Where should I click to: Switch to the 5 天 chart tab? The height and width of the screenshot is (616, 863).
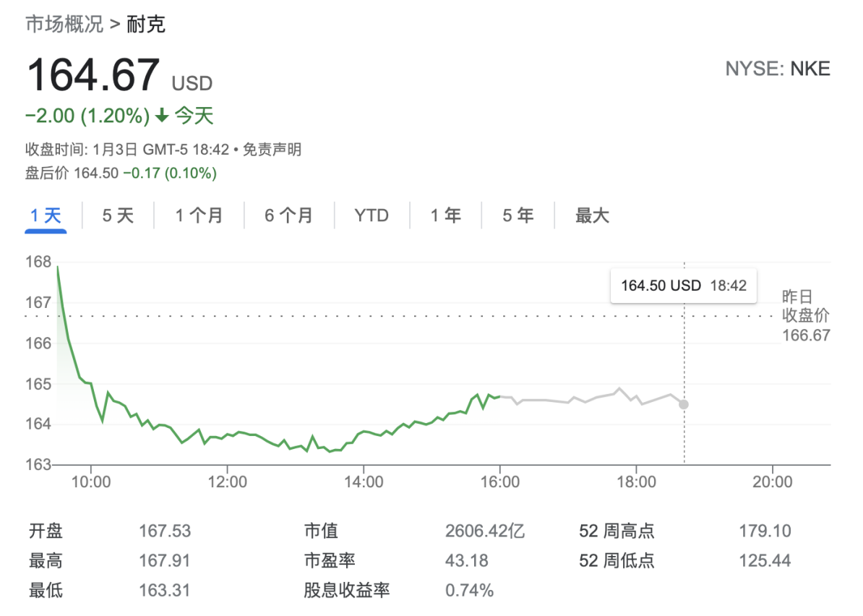[118, 215]
